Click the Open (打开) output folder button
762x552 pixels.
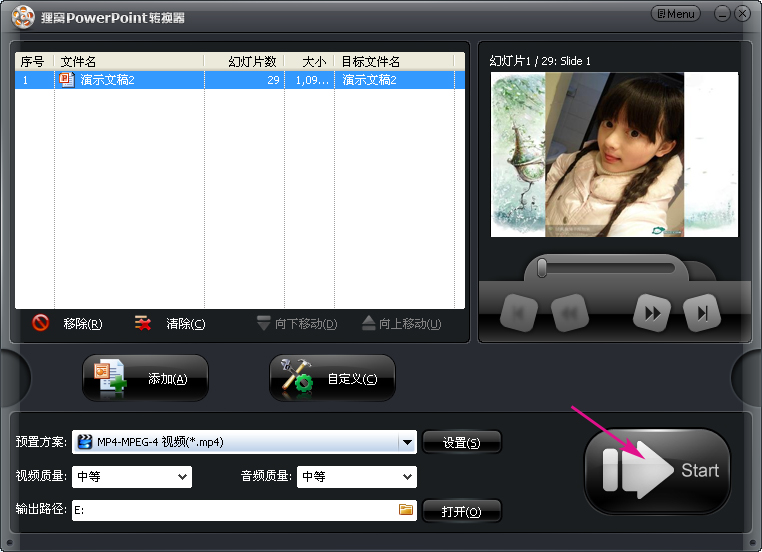(x=461, y=511)
